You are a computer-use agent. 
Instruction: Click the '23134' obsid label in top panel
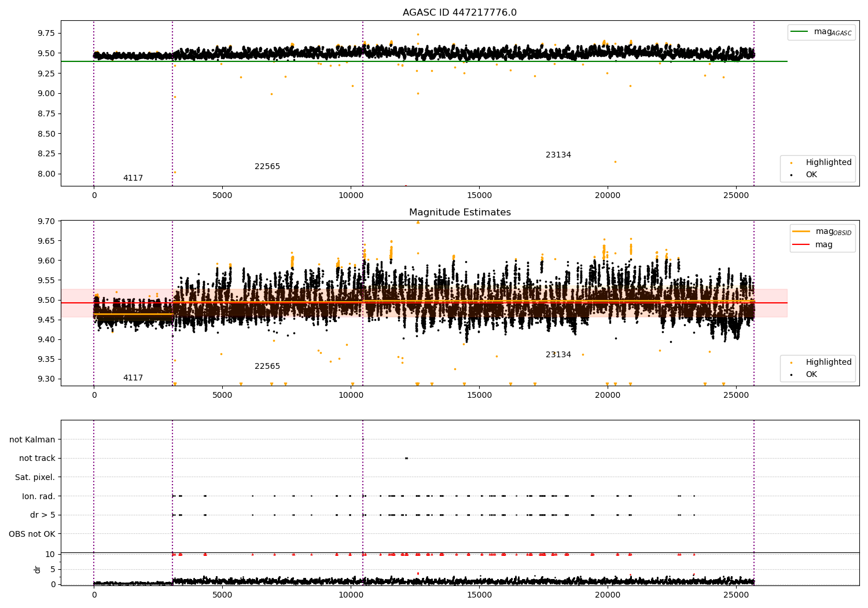[x=558, y=155]
